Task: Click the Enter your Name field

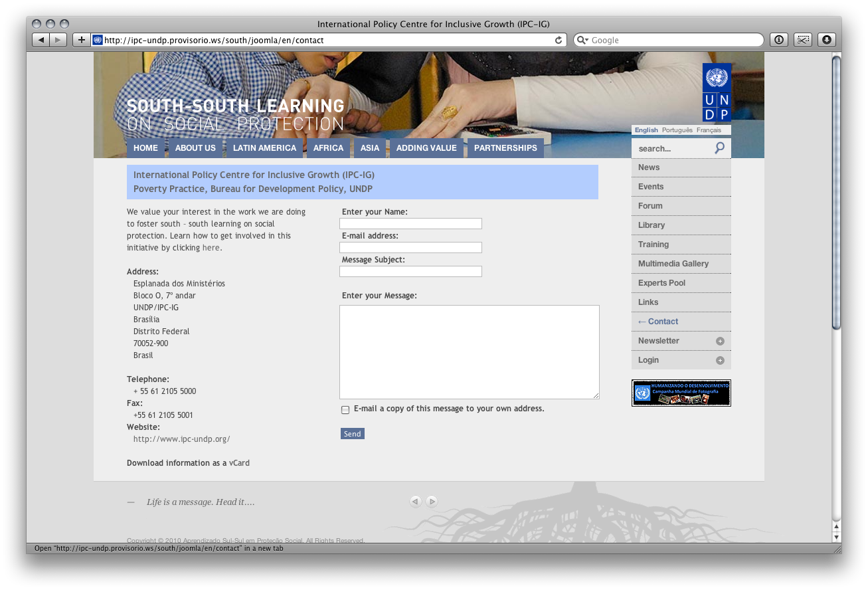Action: 410,224
